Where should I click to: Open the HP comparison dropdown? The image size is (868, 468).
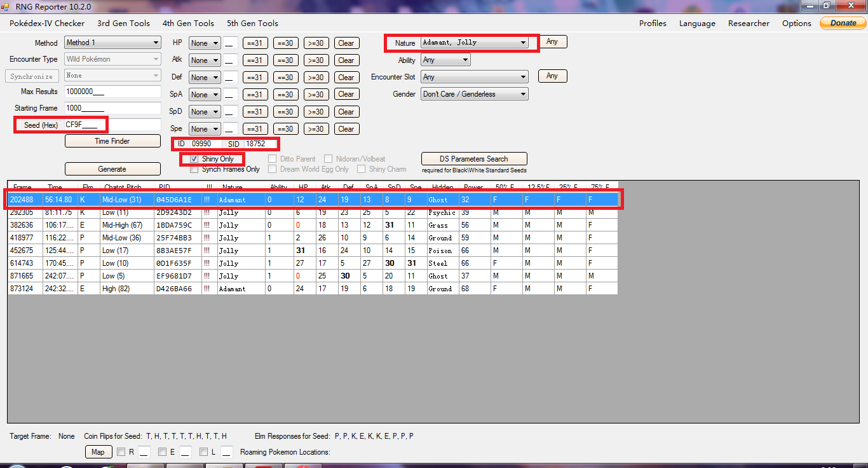coord(205,43)
